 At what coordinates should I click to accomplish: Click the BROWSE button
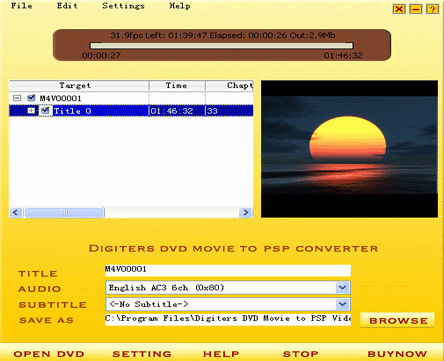(398, 320)
